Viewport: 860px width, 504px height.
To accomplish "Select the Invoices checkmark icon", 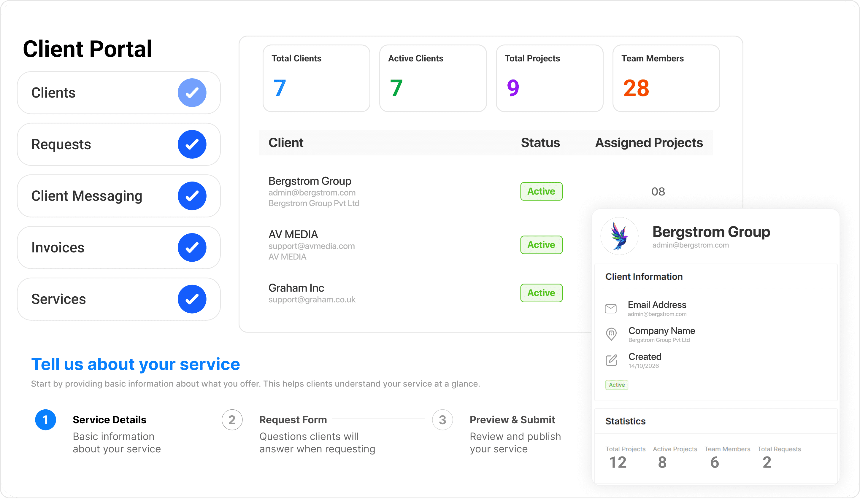I will click(192, 247).
